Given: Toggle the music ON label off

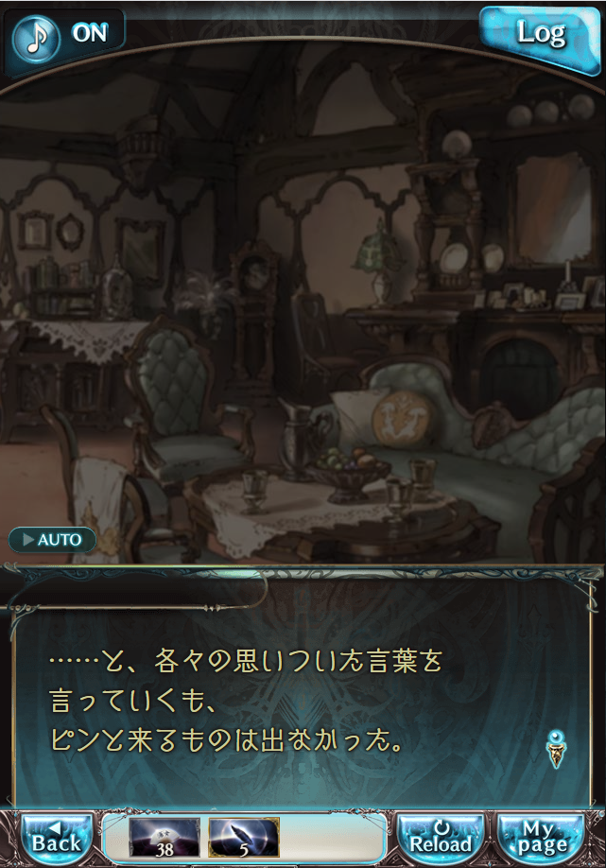Looking at the screenshot, I should click(90, 33).
